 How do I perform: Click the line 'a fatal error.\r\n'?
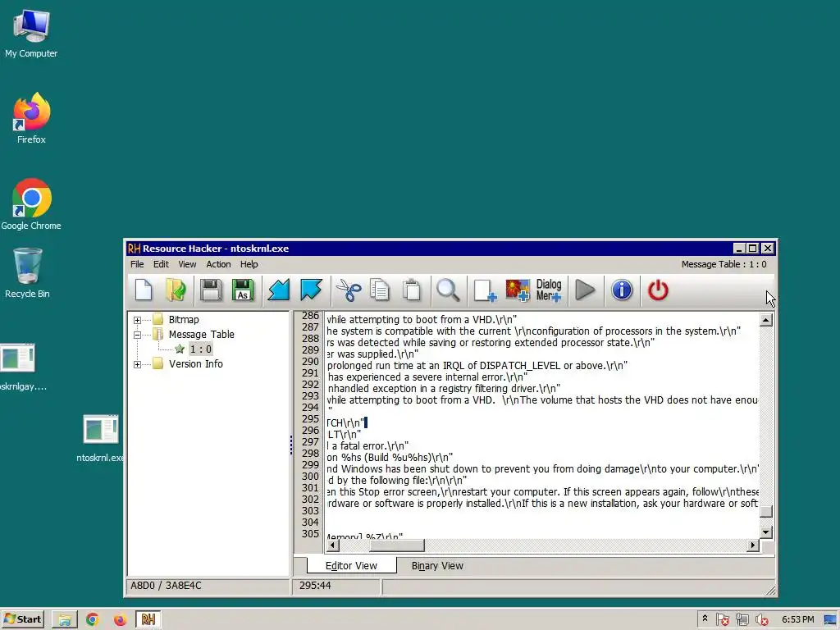pos(367,446)
